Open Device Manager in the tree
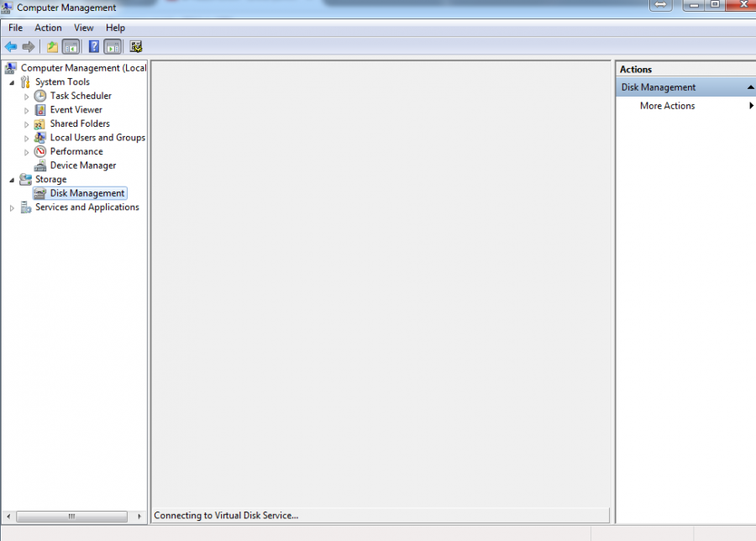756x541 pixels. [x=82, y=165]
